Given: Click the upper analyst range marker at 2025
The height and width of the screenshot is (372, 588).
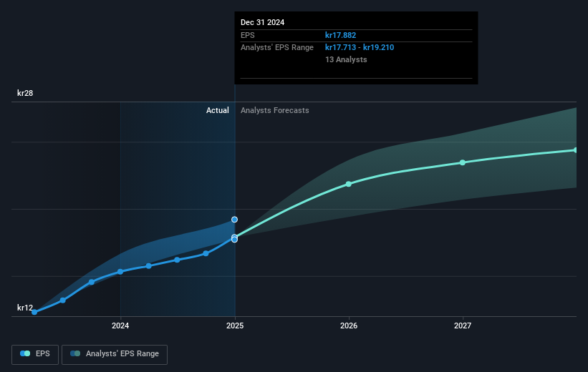Looking at the screenshot, I should [x=234, y=220].
